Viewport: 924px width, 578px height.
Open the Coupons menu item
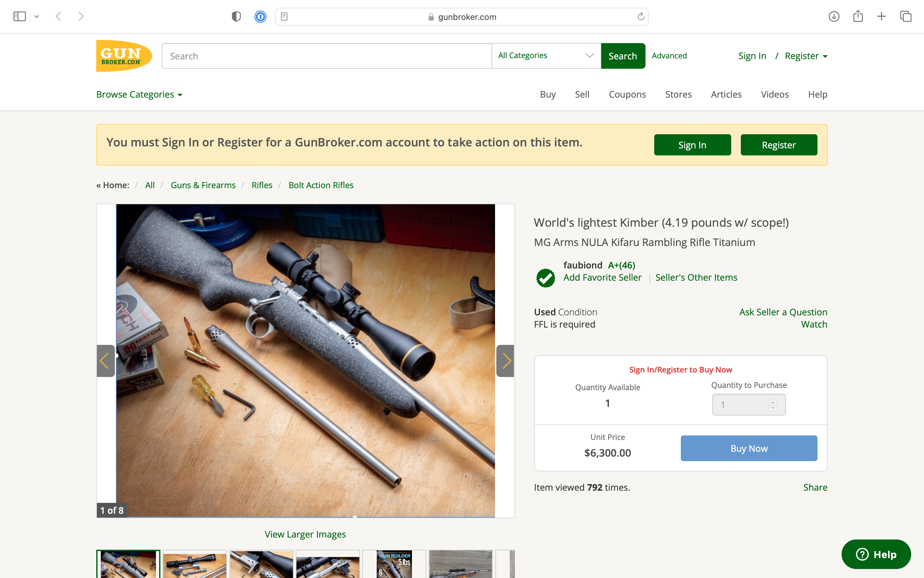coord(627,94)
